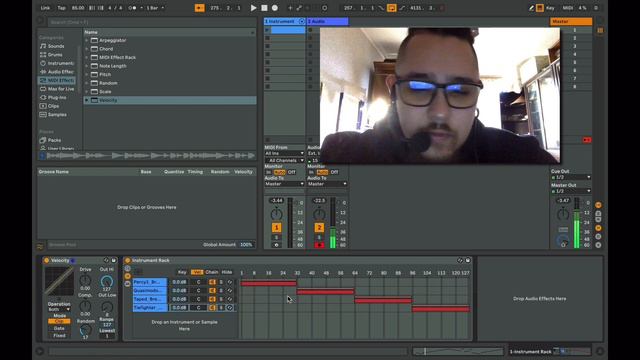The image size is (640, 360).
Task: Adjust the track 1 pan knob
Action: pos(276,214)
